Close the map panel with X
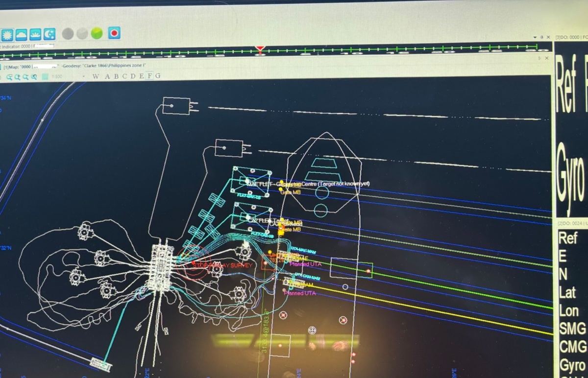The width and height of the screenshot is (588, 378). 547,58
